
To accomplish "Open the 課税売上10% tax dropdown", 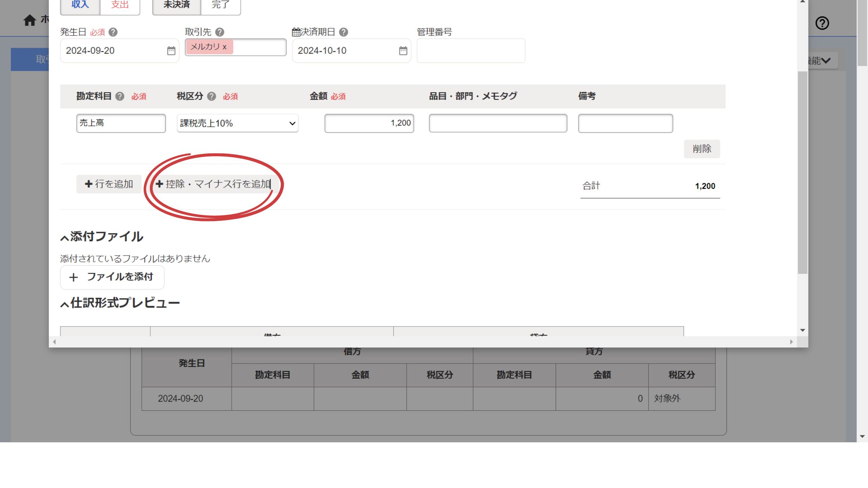I will [238, 124].
